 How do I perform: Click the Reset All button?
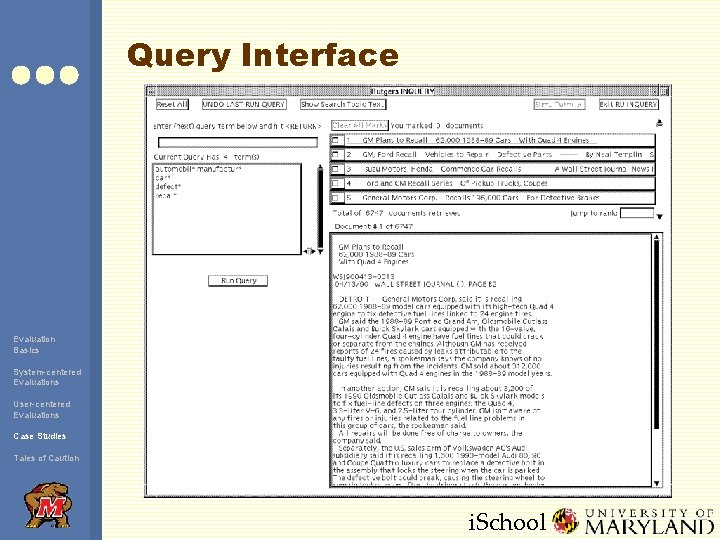tap(172, 105)
